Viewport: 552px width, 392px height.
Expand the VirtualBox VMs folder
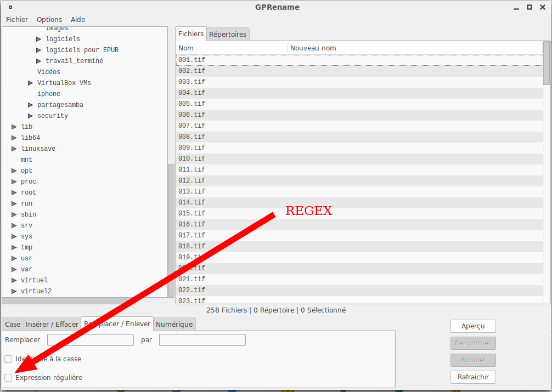click(x=30, y=83)
